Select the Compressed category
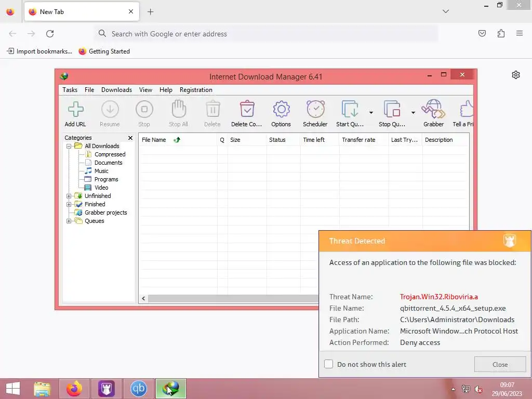Image resolution: width=532 pixels, height=399 pixels. click(110, 154)
